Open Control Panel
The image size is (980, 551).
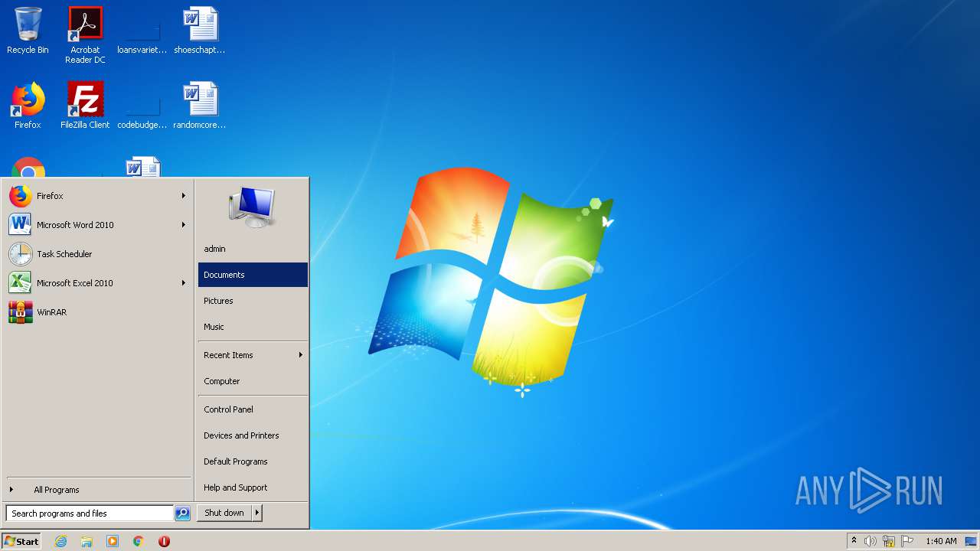pos(253,409)
